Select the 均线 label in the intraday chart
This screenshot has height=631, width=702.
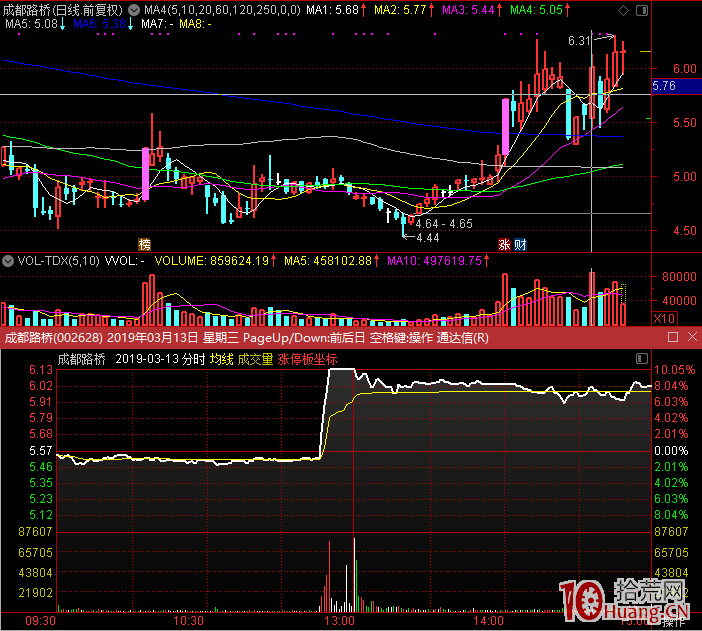(222, 359)
